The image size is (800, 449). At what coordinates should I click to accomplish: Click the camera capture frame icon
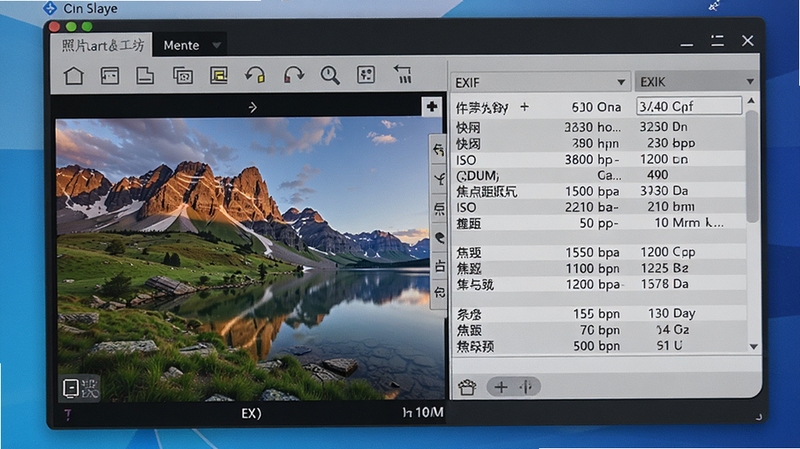coord(183,76)
